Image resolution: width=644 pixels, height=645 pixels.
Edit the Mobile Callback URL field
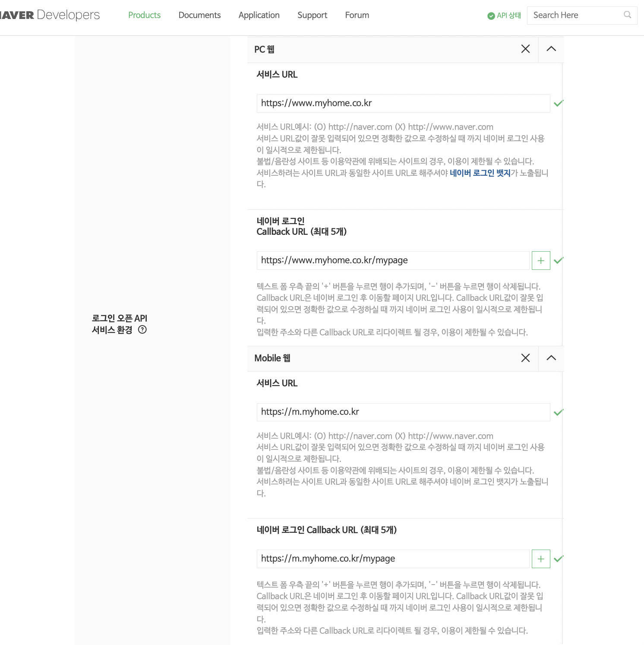click(393, 559)
